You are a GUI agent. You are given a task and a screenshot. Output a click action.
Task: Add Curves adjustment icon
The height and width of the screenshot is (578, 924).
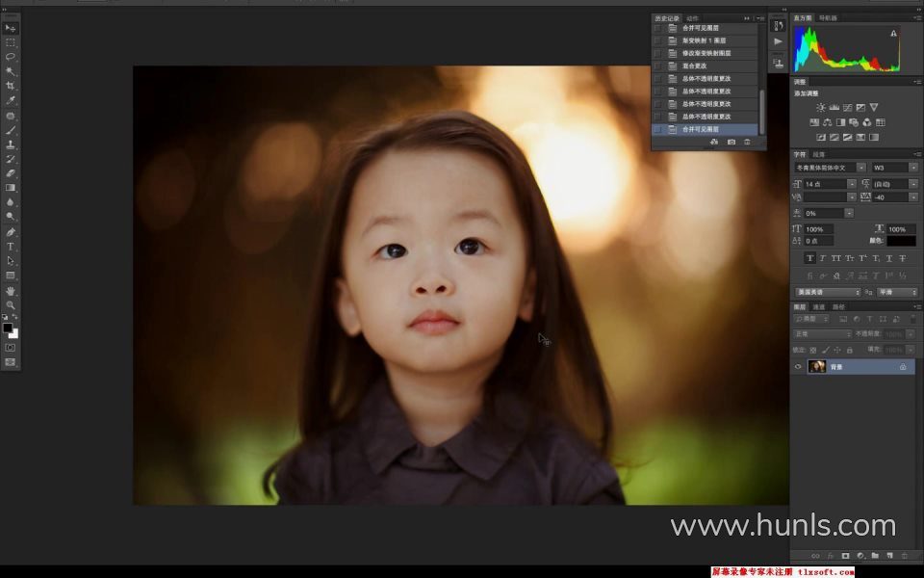[847, 107]
